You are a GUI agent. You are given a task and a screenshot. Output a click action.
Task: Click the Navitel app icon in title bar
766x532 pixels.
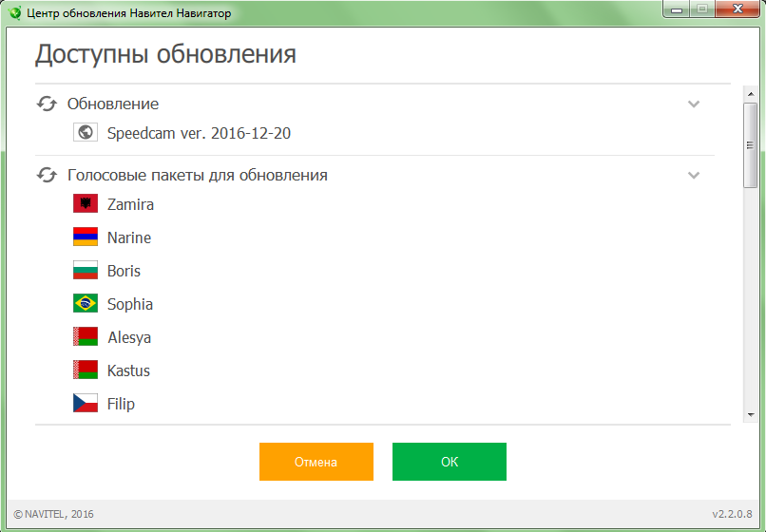(14, 13)
